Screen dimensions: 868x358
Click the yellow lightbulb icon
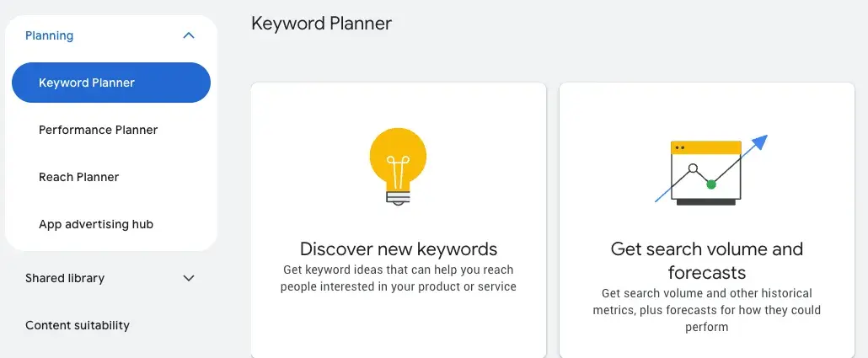click(398, 157)
